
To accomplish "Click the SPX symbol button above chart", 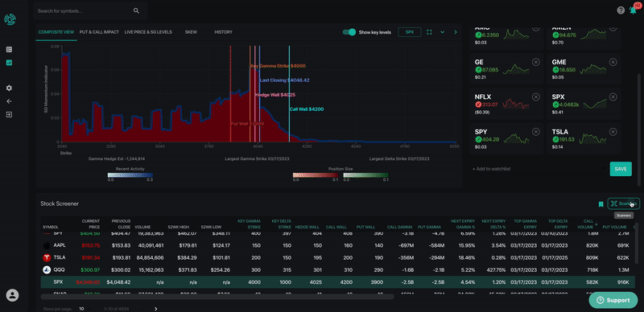I will (x=410, y=32).
